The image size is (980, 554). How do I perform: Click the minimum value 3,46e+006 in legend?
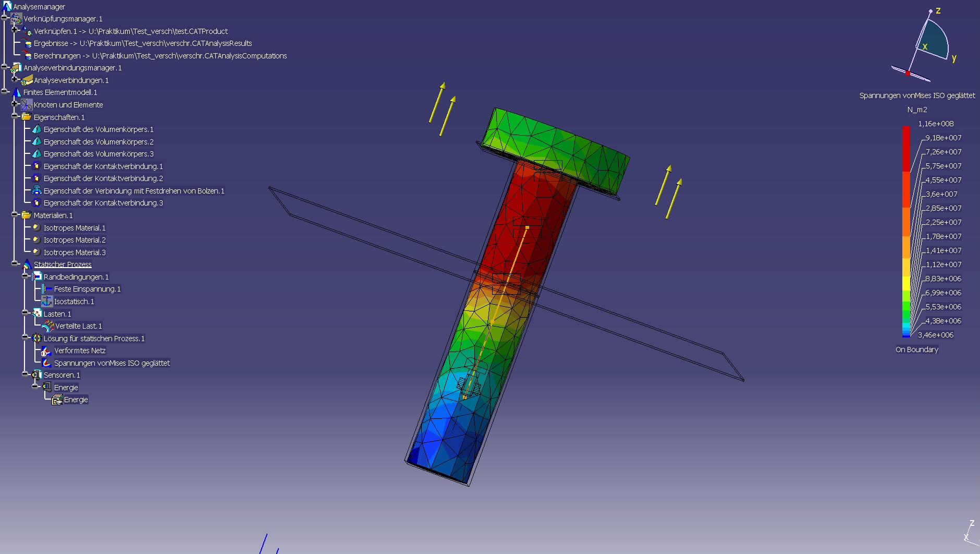click(936, 335)
